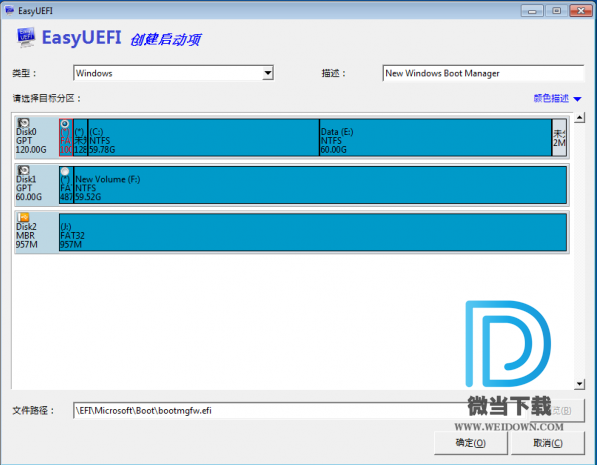Click the EasyUEFI logo icon in header

(26, 37)
